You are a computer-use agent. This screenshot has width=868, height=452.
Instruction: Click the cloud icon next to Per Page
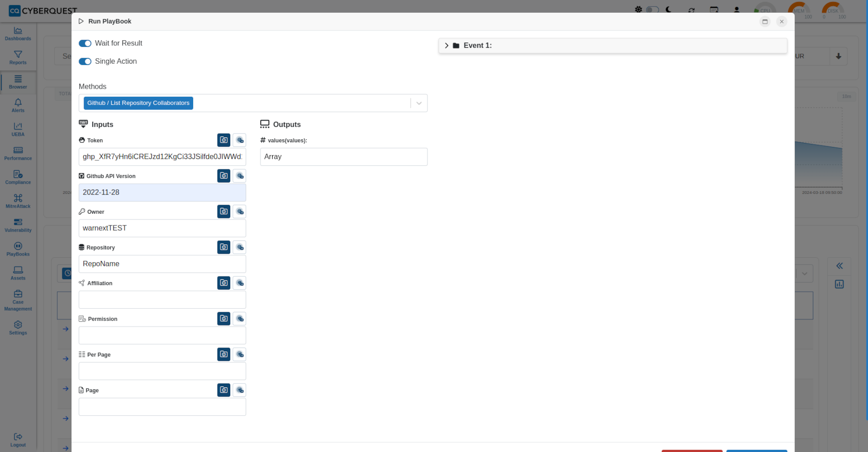(x=239, y=354)
